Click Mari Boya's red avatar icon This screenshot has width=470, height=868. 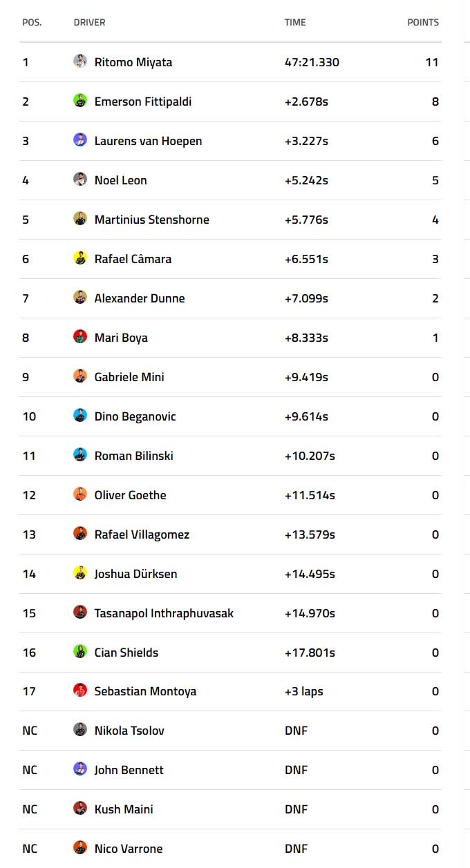[80, 336]
